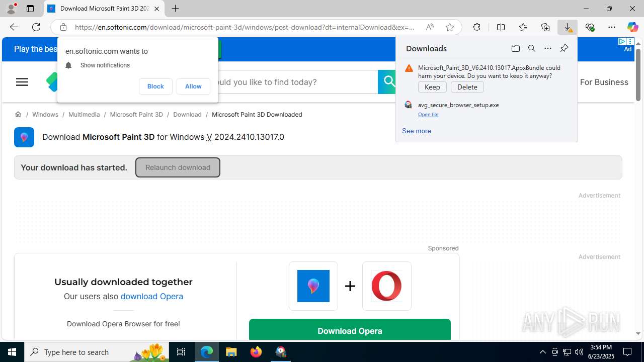This screenshot has width=644, height=362.
Task: Open the AdChoices icon on the ad
Action: point(622,41)
